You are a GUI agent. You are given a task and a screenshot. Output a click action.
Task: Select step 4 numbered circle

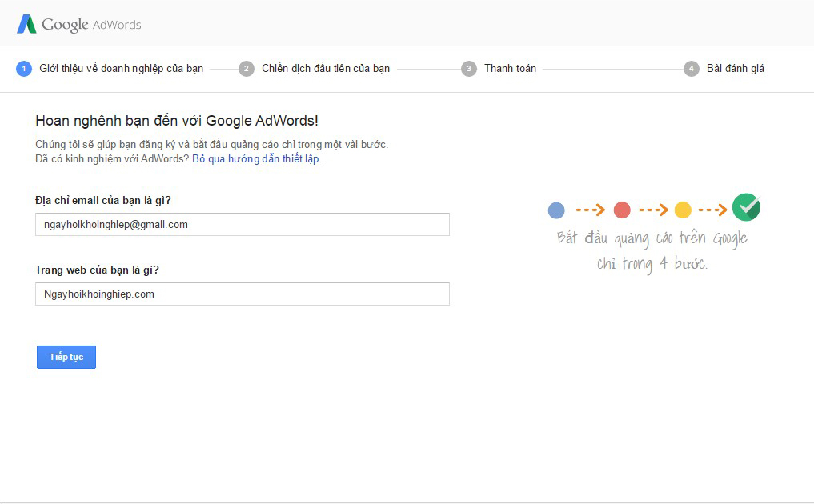point(692,69)
